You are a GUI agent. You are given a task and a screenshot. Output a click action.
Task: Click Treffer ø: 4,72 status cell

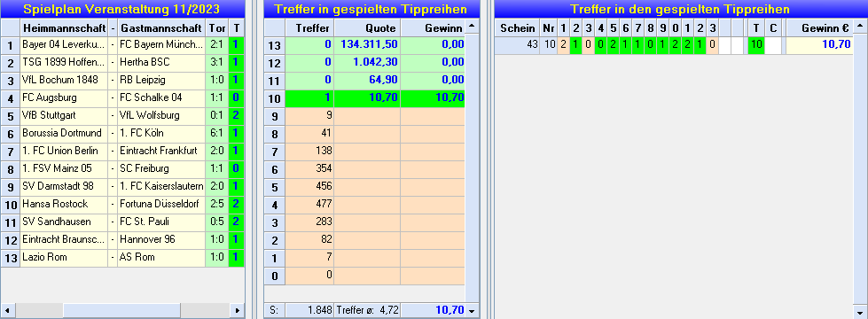click(x=367, y=311)
